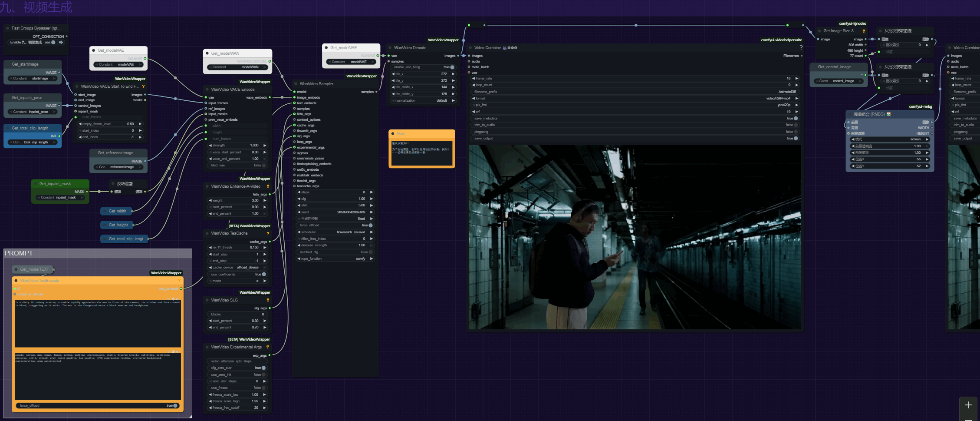The height and width of the screenshot is (421, 980).
Task: Click help icon on WanVideo Enhance-A-Video node
Action: (268, 186)
